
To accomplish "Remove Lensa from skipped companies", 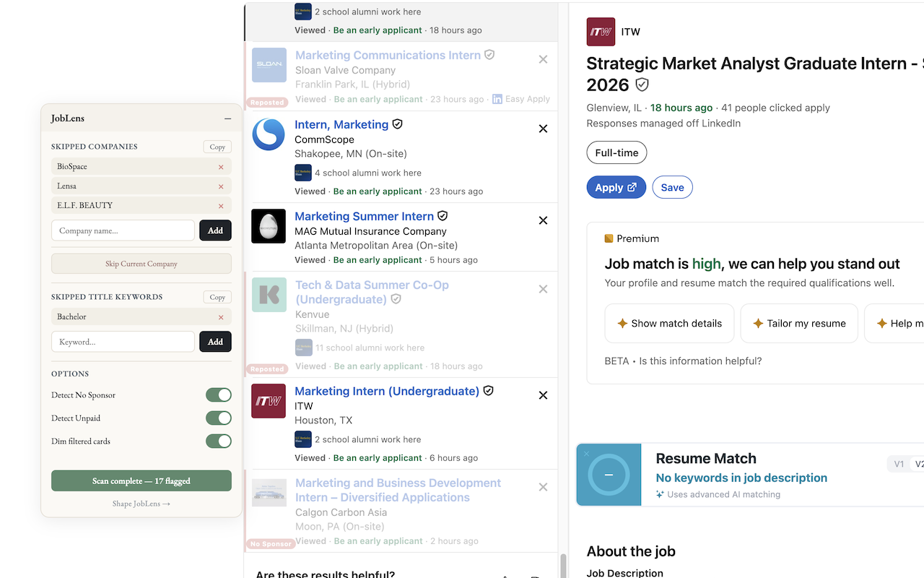I will 221,186.
